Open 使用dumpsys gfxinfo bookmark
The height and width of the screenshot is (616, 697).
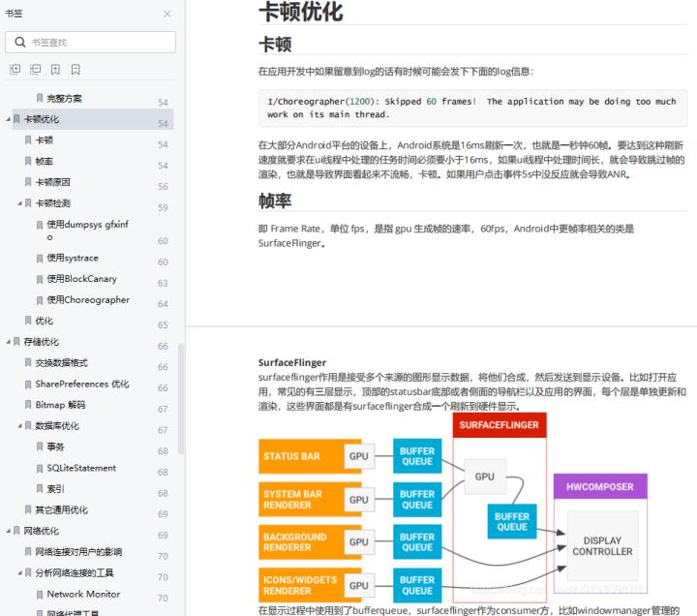[87, 230]
